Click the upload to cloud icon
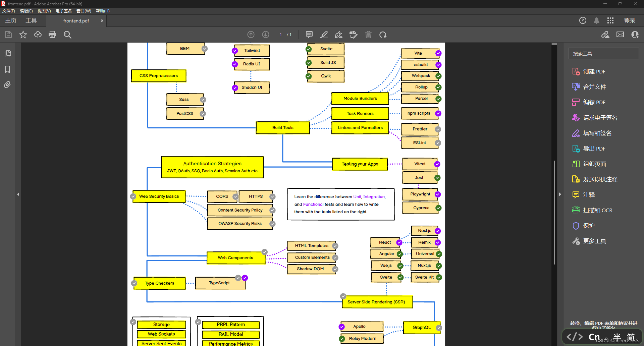This screenshot has width=644, height=346. point(38,35)
